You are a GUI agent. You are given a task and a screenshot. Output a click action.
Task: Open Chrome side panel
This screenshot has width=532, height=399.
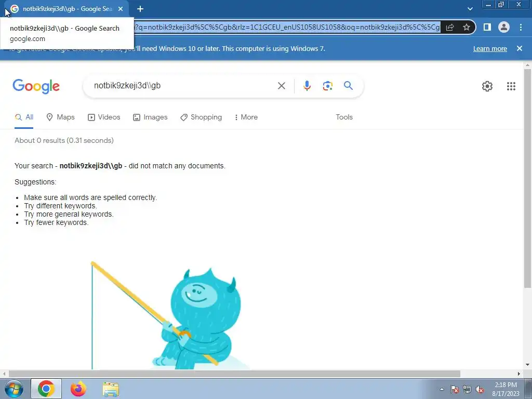[487, 27]
